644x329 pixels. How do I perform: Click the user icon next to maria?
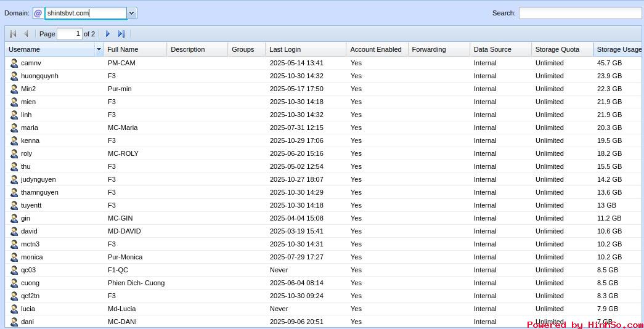[14, 128]
